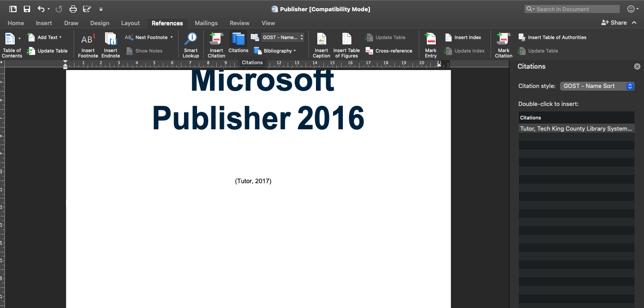Switch to the Layout tab
644x308 pixels.
pyautogui.click(x=131, y=23)
